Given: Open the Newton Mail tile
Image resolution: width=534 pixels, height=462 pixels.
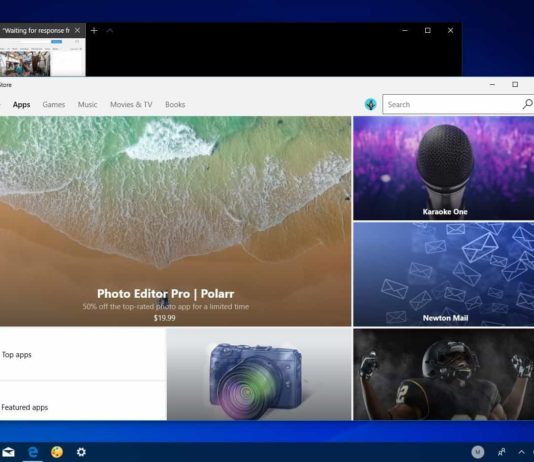Looking at the screenshot, I should [443, 274].
